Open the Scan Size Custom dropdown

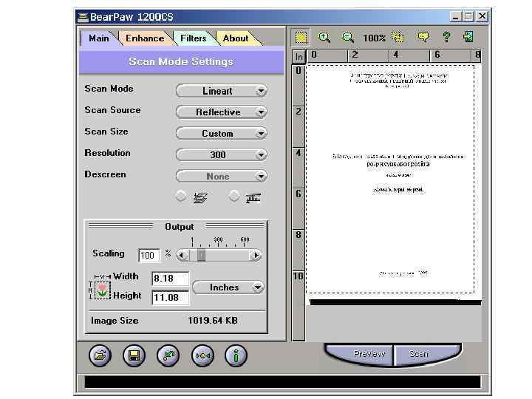tap(222, 133)
